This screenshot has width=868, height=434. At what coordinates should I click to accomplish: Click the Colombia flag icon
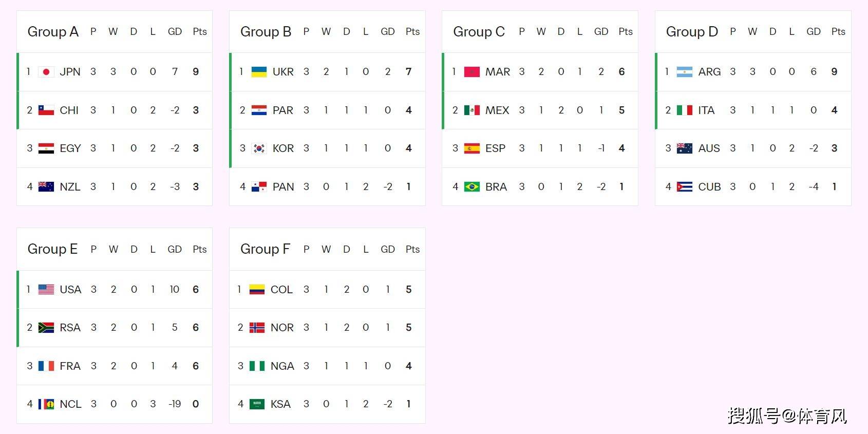(257, 290)
